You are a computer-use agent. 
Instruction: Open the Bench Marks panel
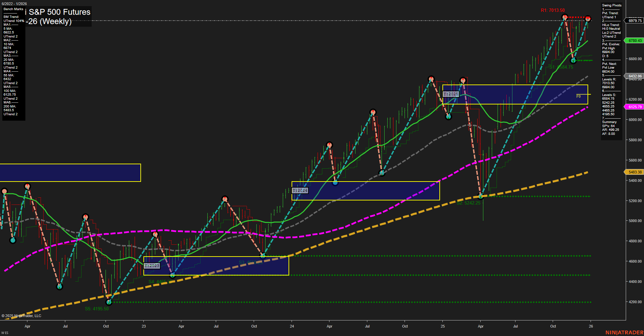click(x=13, y=9)
